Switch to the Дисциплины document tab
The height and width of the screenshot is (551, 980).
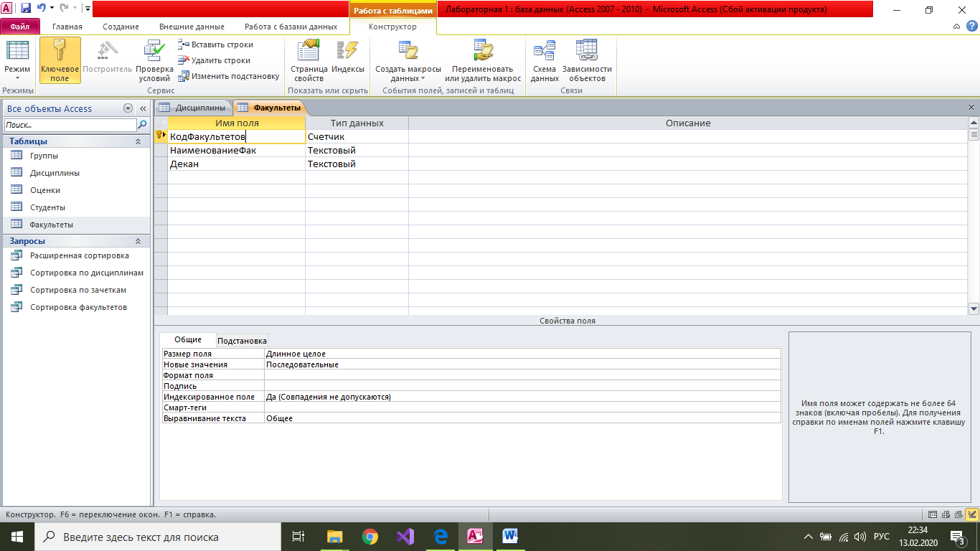click(192, 108)
